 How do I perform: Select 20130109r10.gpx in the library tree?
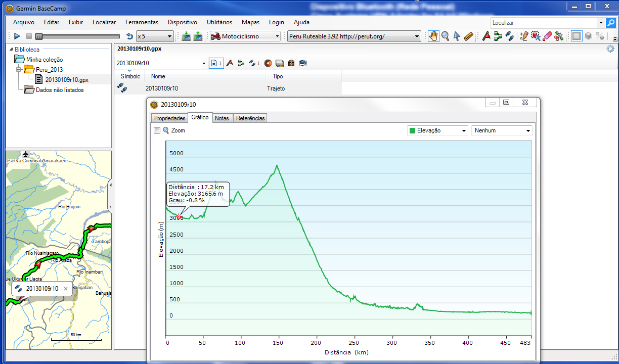(67, 79)
